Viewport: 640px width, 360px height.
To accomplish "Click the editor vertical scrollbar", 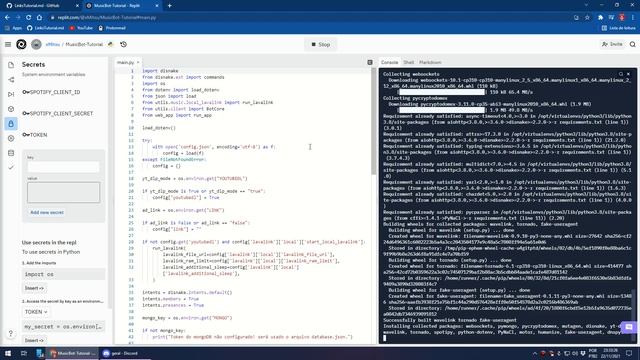I will point(373,122).
